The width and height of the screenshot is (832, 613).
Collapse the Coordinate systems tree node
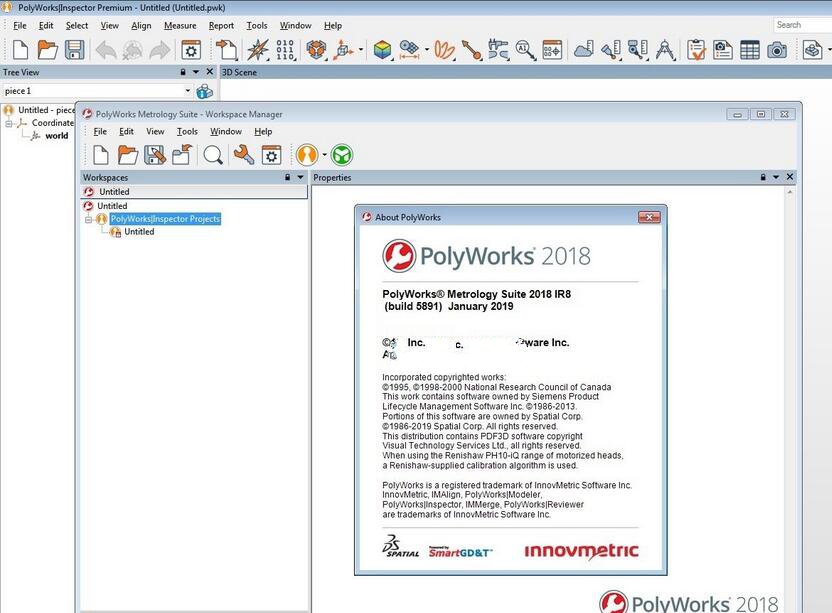pyautogui.click(x=8, y=123)
